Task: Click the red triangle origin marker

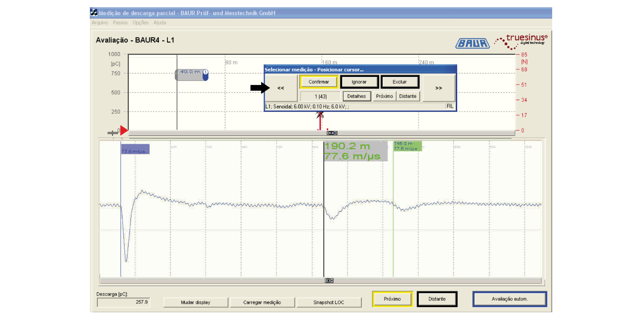Action: tap(124, 130)
